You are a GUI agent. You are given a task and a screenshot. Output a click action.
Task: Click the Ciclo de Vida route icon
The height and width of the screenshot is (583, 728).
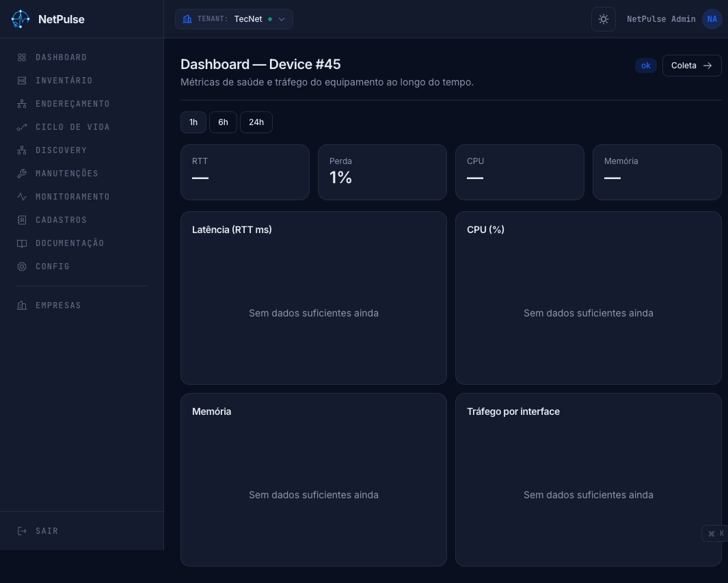pos(22,127)
